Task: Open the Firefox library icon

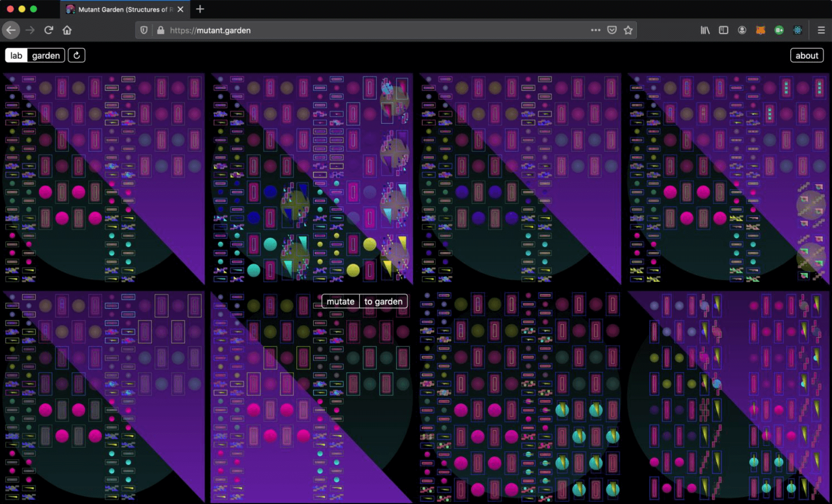Action: tap(705, 30)
